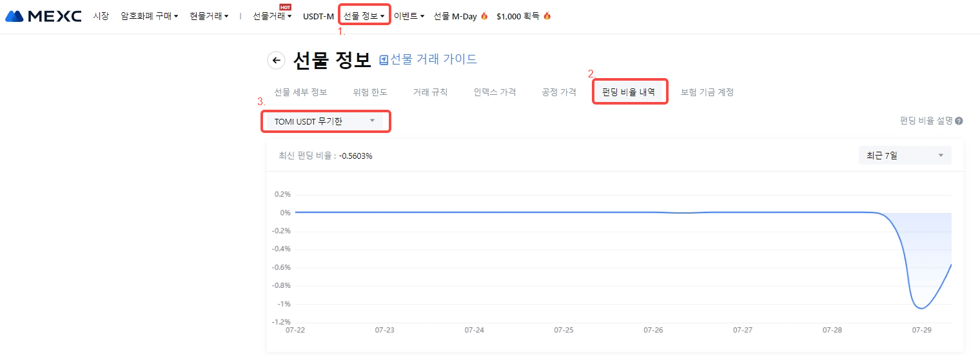Click the guide icon before 선물 거래 가이드
Screen dimensions: 980x355
coord(384,60)
